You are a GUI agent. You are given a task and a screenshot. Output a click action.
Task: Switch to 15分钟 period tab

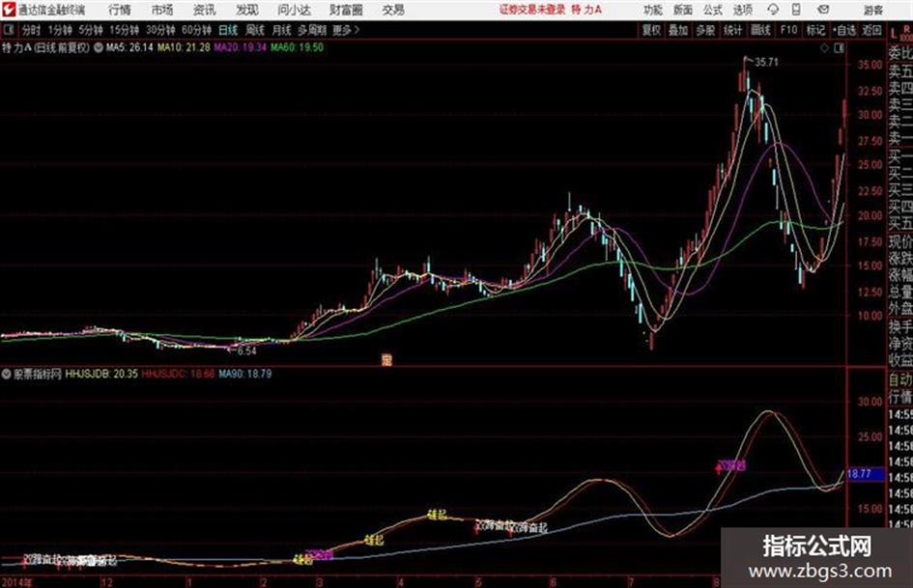click(125, 30)
